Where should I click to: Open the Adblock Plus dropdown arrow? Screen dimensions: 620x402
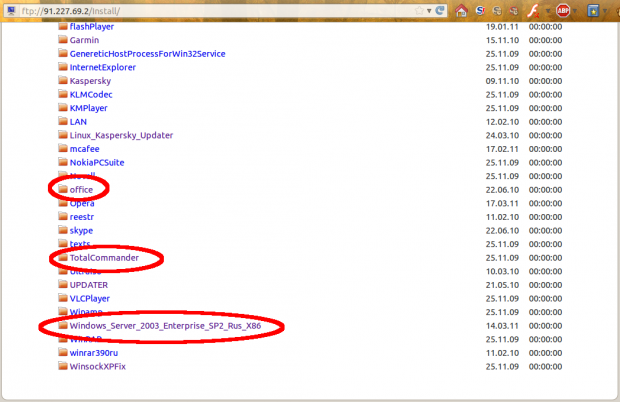(x=575, y=11)
